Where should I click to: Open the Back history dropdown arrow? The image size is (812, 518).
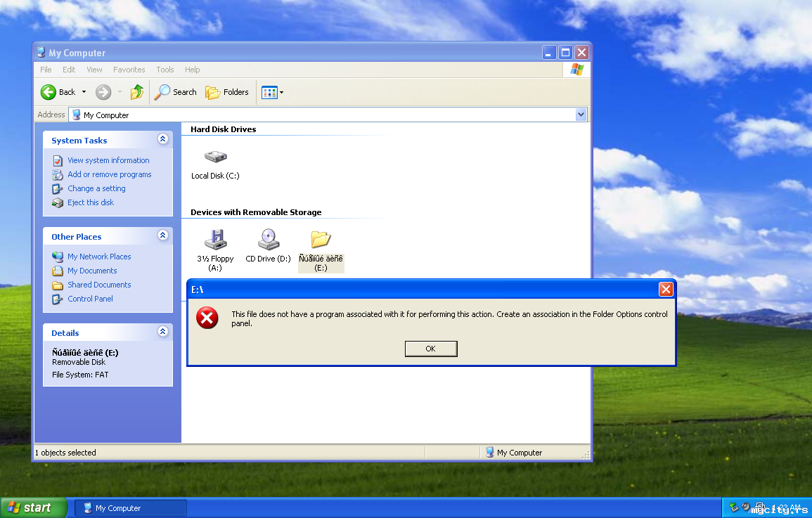84,92
